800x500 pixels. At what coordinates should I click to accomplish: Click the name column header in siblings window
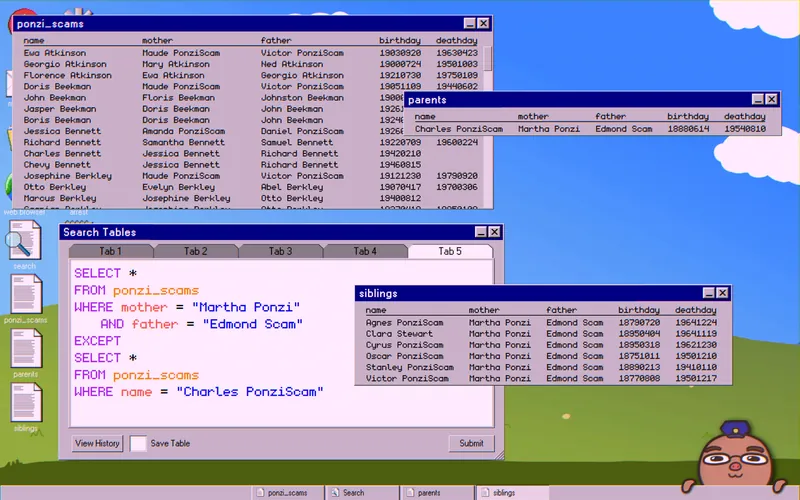click(x=376, y=310)
